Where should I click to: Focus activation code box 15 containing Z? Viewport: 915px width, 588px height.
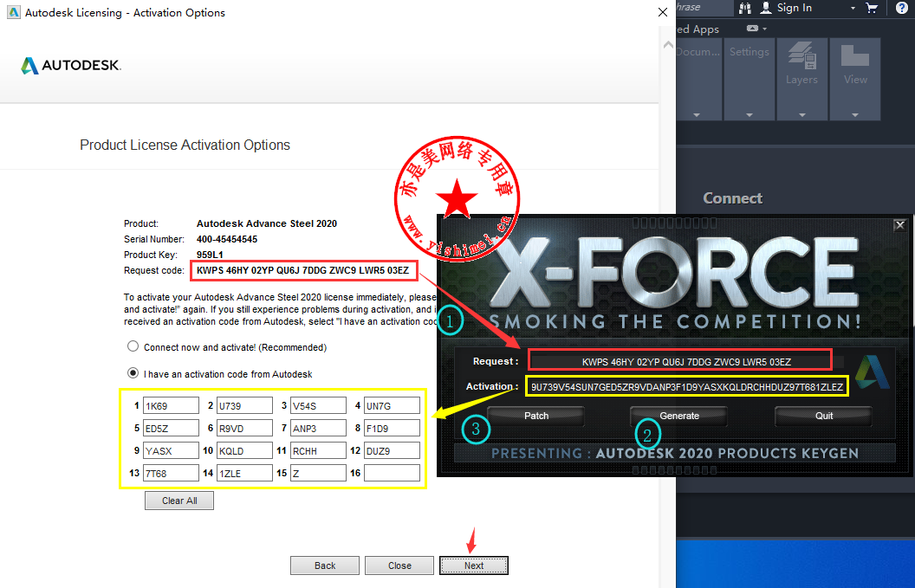pos(318,473)
